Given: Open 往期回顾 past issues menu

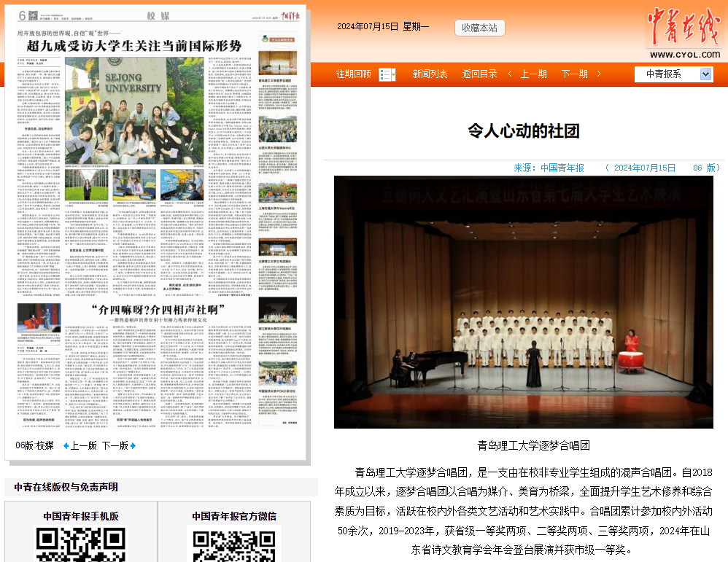Looking at the screenshot, I should click(x=354, y=74).
